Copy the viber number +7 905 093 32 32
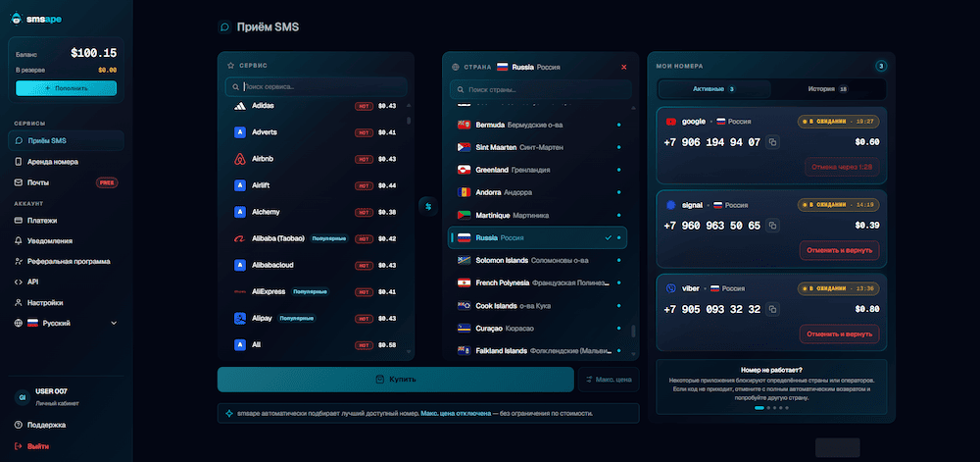 tap(772, 309)
